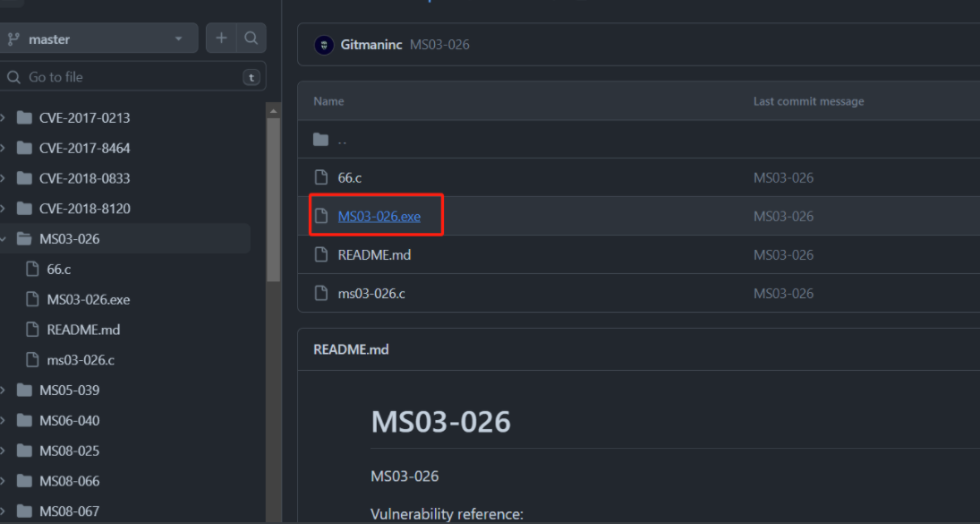980x524 pixels.
Task: Select MS08-025 folder in tree
Action: point(70,451)
